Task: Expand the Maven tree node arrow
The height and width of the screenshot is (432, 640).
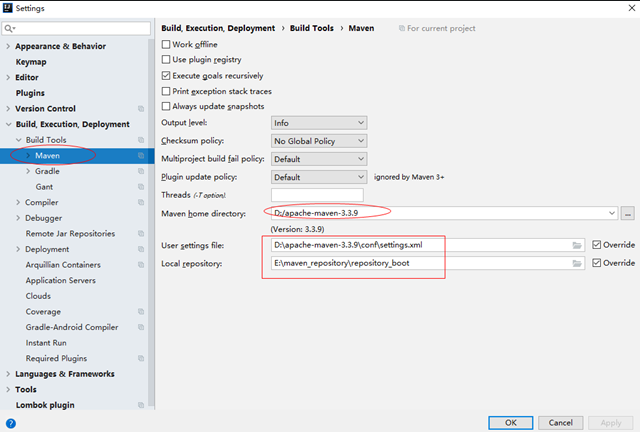Action: 28,156
